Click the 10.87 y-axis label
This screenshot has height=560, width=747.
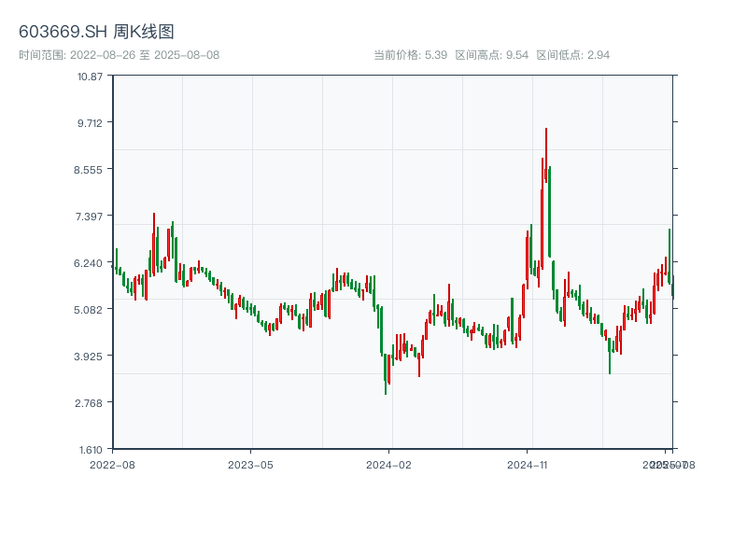91,76
